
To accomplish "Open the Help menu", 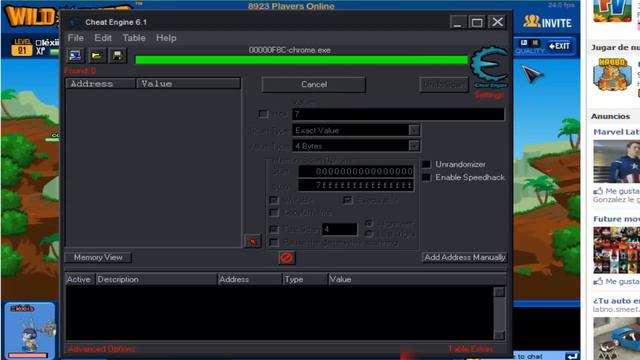I will (166, 38).
